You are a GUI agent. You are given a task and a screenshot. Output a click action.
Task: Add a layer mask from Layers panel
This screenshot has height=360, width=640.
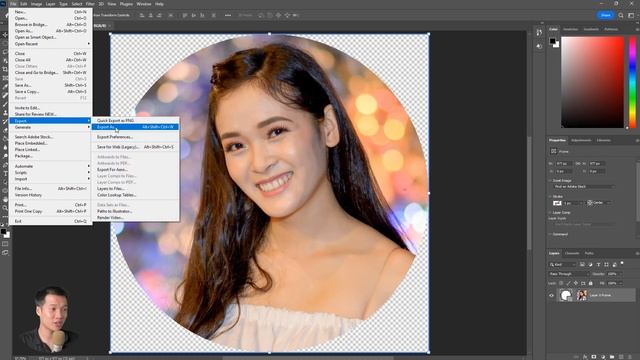click(x=594, y=357)
